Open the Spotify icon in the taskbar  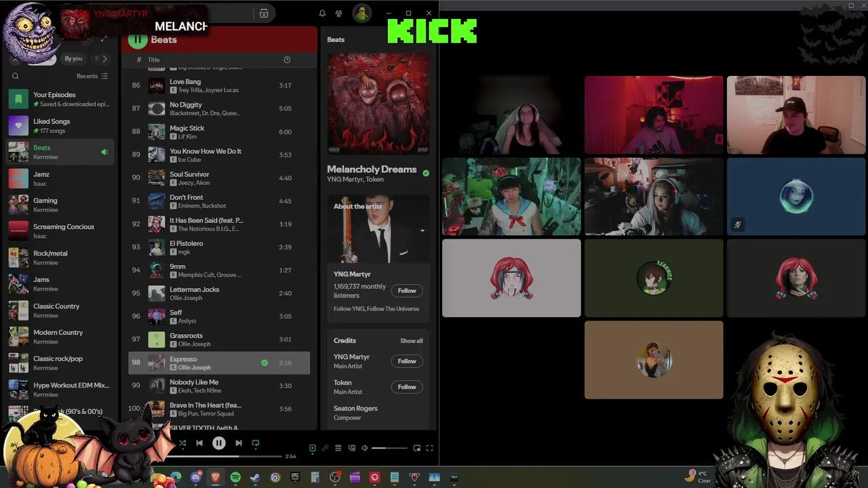click(235, 477)
